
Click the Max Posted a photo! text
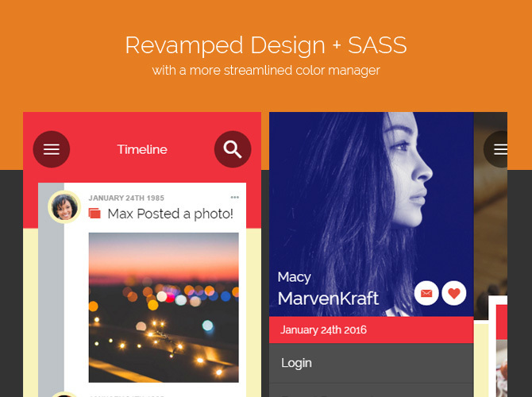pos(171,214)
